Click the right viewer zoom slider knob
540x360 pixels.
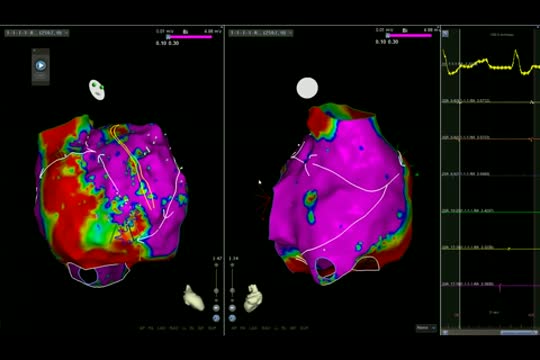[x=232, y=291]
